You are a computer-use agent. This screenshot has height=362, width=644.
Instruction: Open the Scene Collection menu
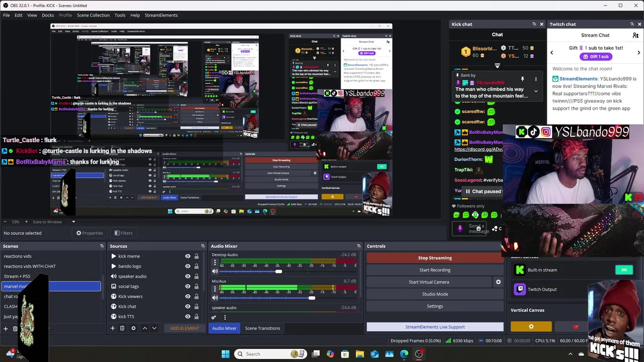pyautogui.click(x=93, y=15)
